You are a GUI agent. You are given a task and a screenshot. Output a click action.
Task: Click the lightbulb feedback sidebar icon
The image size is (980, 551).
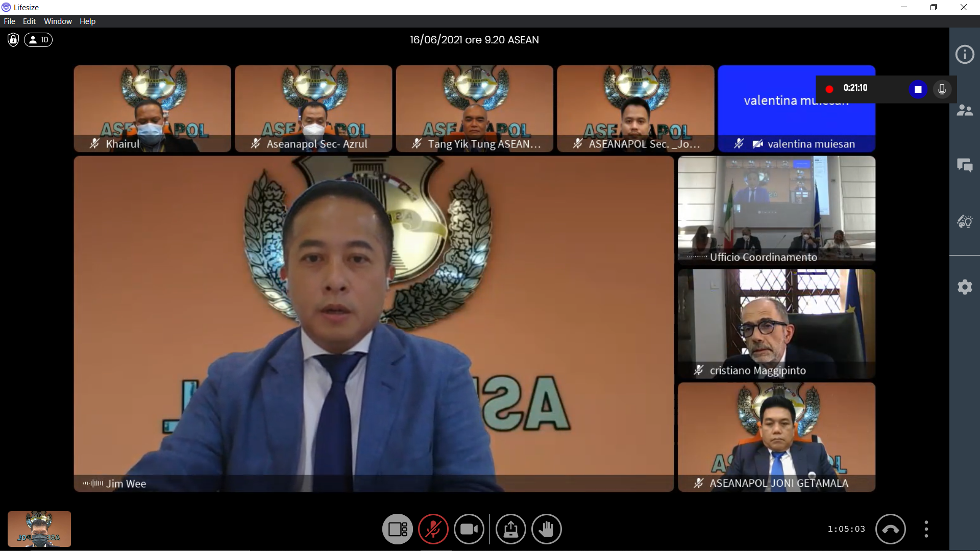click(964, 221)
